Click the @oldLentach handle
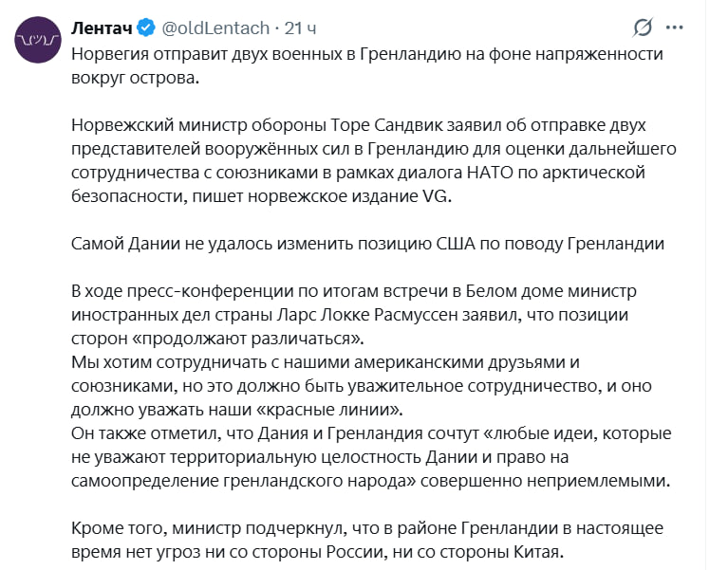The image size is (728, 570). point(216,27)
